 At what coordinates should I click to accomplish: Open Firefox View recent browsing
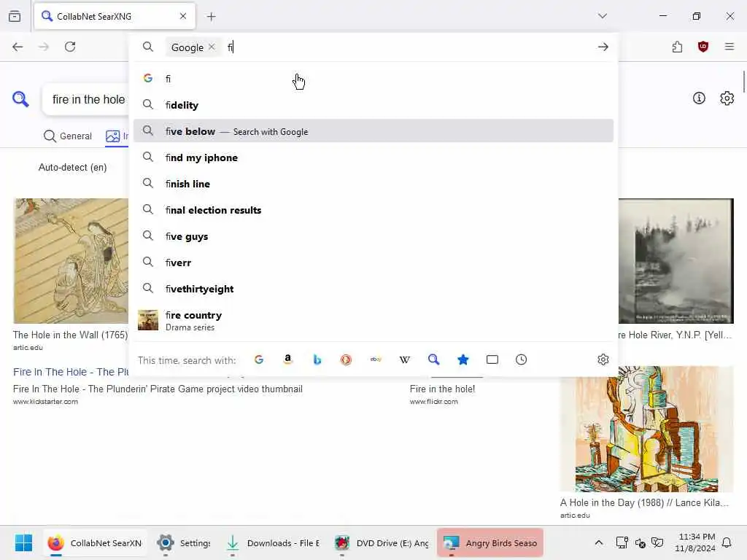pyautogui.click(x=15, y=16)
